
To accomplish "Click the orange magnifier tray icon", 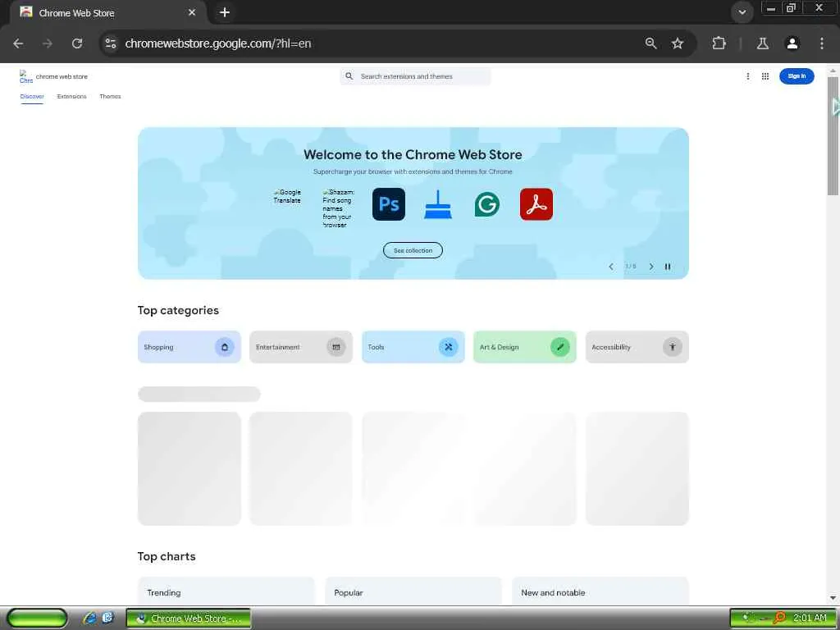I will pyautogui.click(x=779, y=619).
